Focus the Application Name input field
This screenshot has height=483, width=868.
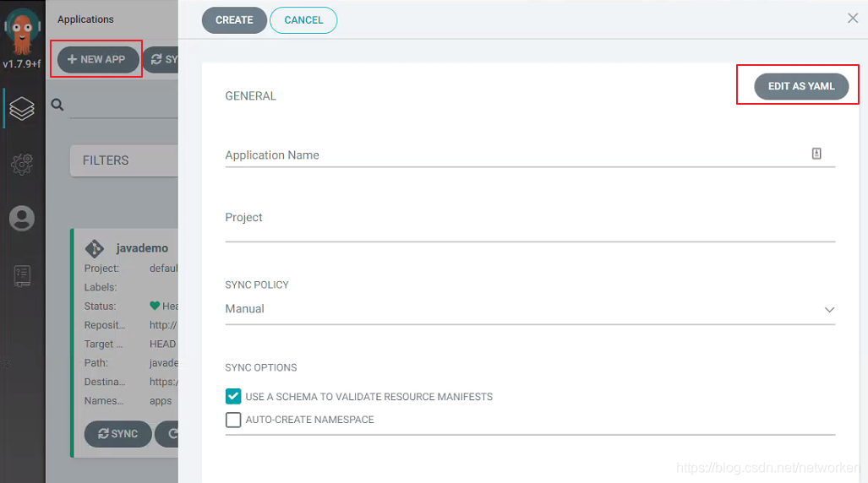530,155
